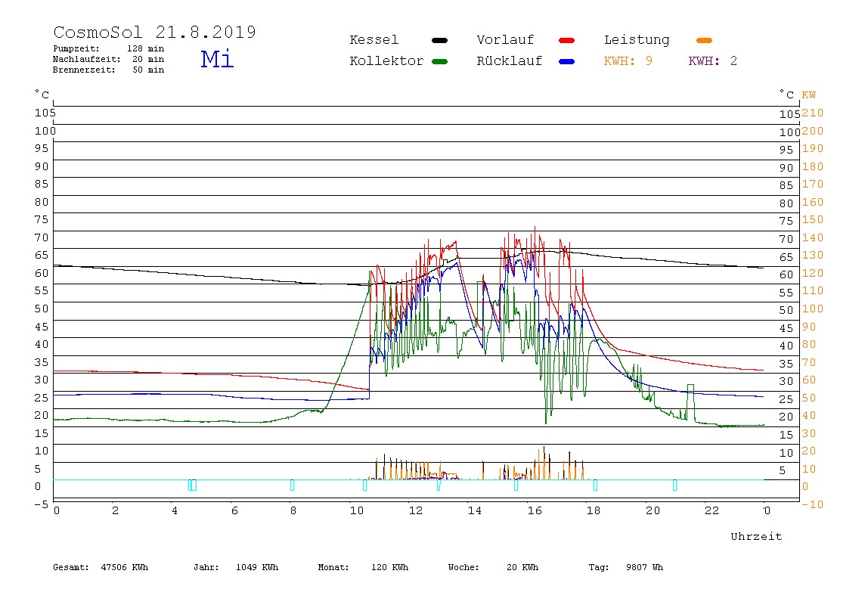Click the 'Woche:' footer label

pyautogui.click(x=464, y=567)
